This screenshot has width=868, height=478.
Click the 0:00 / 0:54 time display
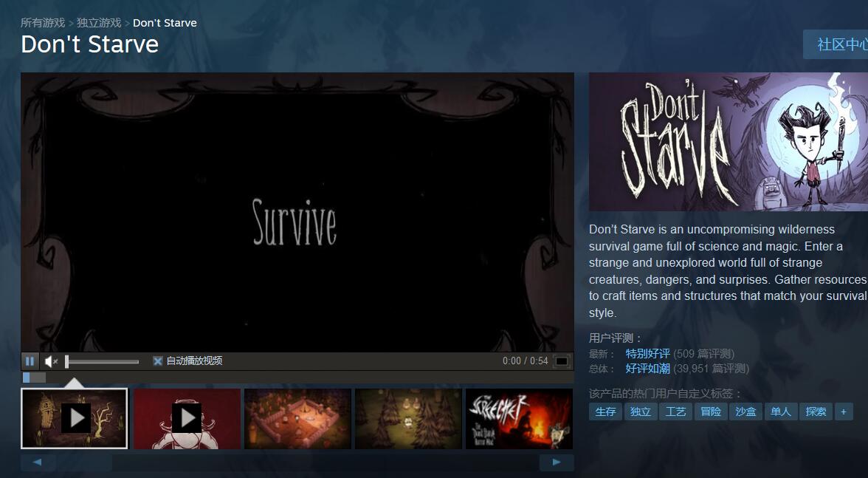tap(525, 361)
